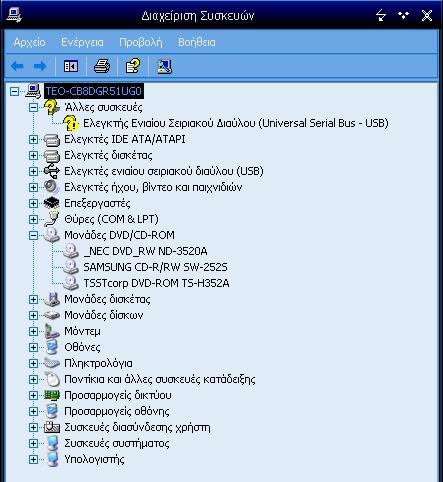Image resolution: width=443 pixels, height=482 pixels.
Task: Select the root computer TEO-CB8DGR51UG0
Action: click(x=94, y=91)
